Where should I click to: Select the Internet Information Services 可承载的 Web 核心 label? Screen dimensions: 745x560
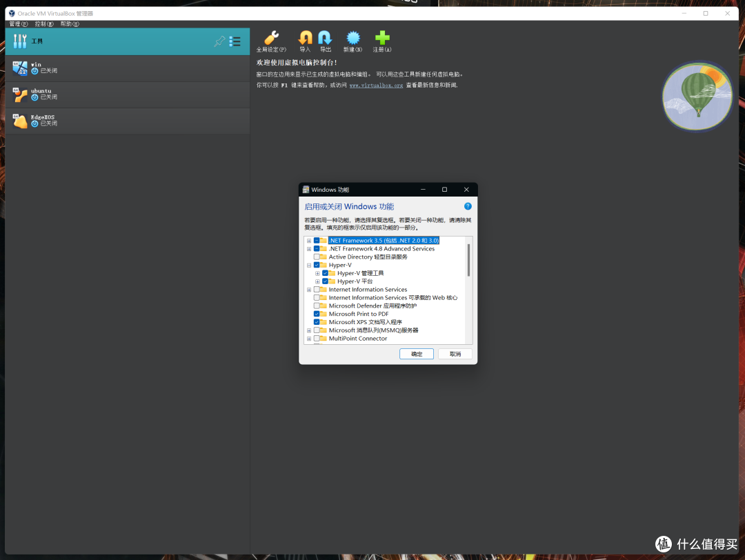pos(393,298)
